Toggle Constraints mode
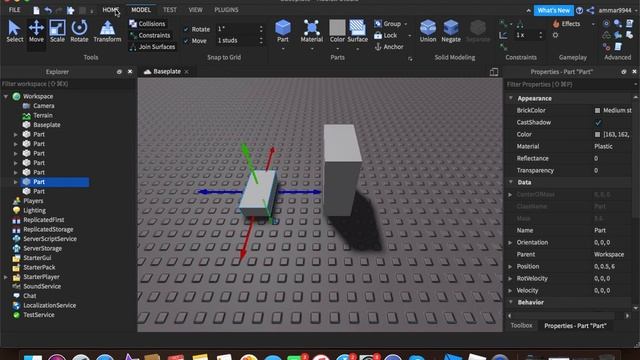640x360 pixels. tap(150, 36)
